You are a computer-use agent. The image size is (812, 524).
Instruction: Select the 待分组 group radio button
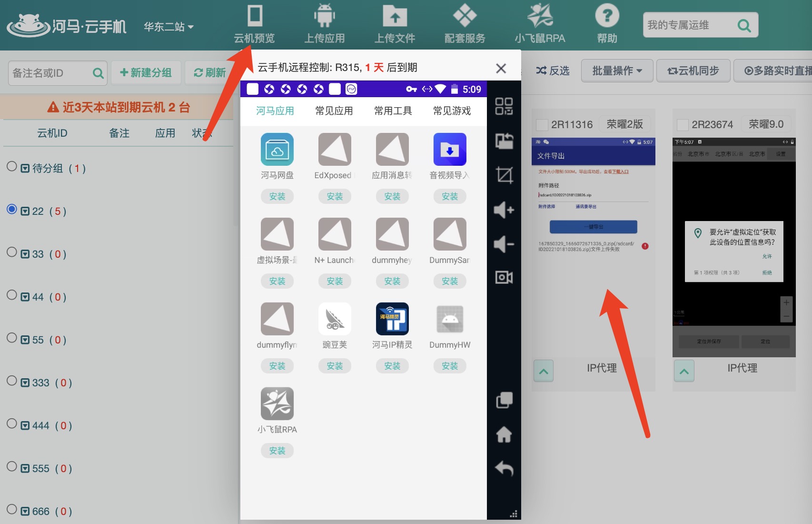coord(12,166)
